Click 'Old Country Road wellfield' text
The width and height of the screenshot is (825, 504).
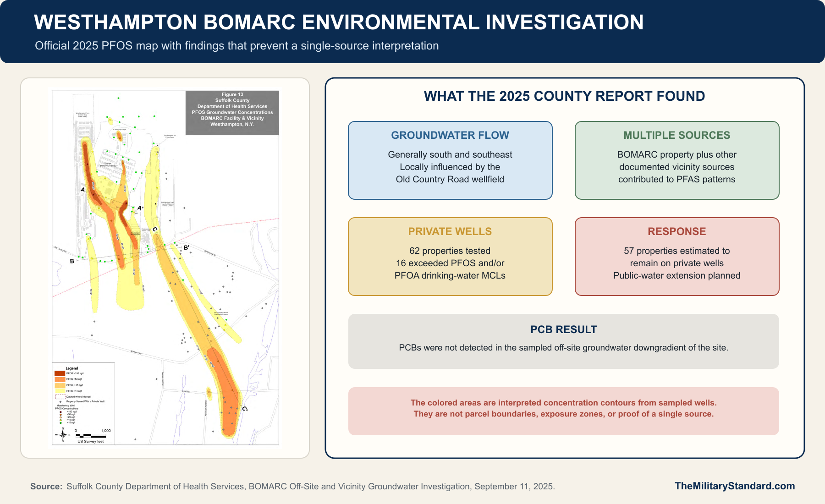point(450,179)
